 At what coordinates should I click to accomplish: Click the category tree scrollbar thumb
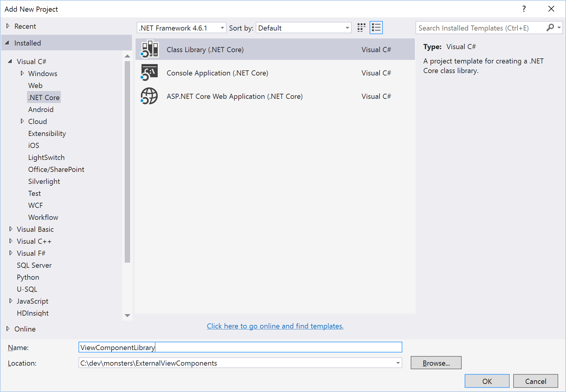coord(127,162)
